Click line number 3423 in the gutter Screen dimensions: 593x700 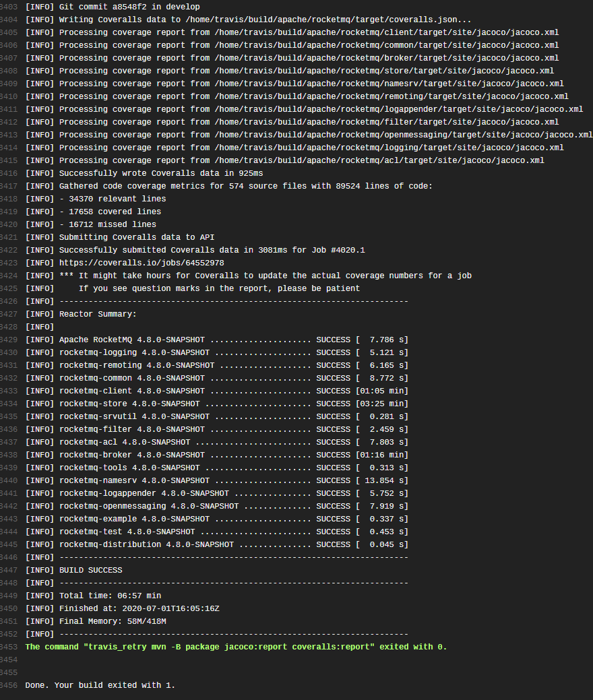click(9, 263)
